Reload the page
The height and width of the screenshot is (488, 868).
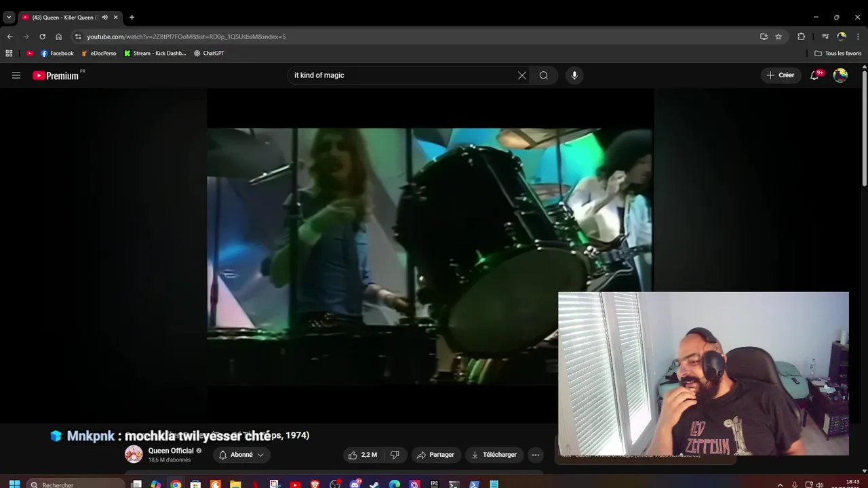tap(42, 37)
